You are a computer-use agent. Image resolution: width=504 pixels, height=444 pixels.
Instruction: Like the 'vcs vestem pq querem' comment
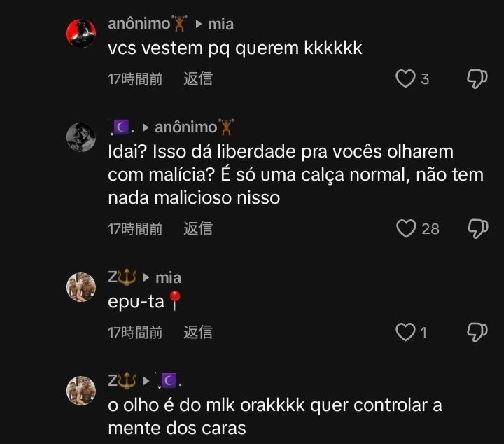click(x=405, y=78)
